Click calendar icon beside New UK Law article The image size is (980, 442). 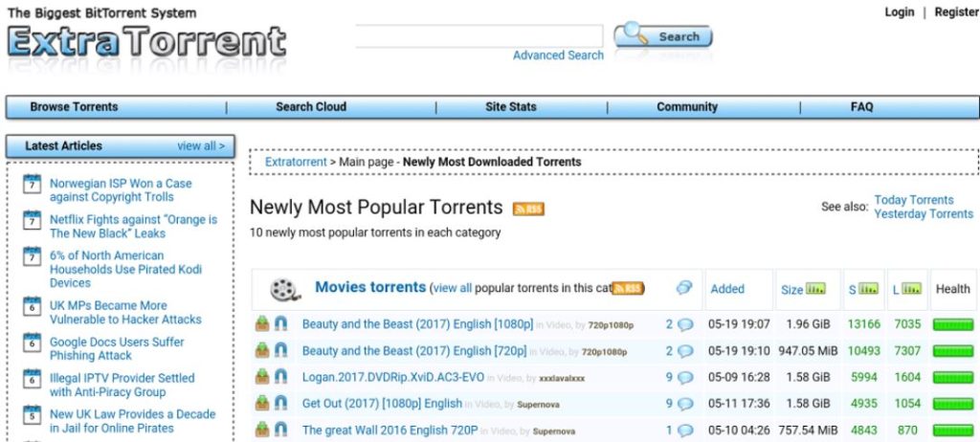(32, 414)
